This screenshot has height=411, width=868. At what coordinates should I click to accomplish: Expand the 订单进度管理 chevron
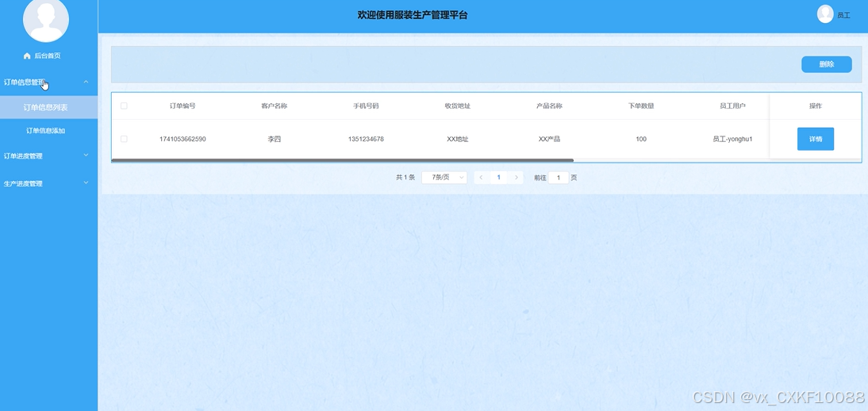point(86,156)
